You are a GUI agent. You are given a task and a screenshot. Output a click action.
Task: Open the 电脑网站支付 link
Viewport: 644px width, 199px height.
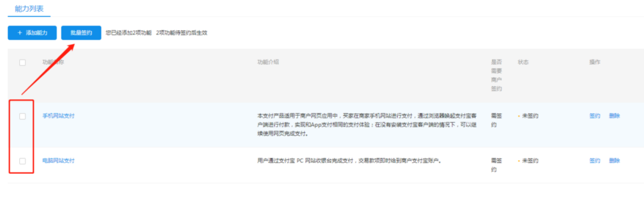58,161
